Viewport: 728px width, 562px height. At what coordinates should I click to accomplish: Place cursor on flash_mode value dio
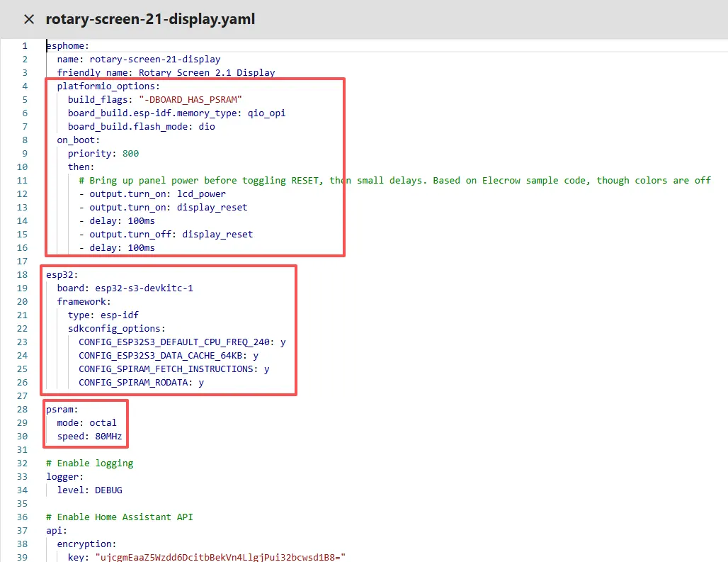(x=207, y=126)
